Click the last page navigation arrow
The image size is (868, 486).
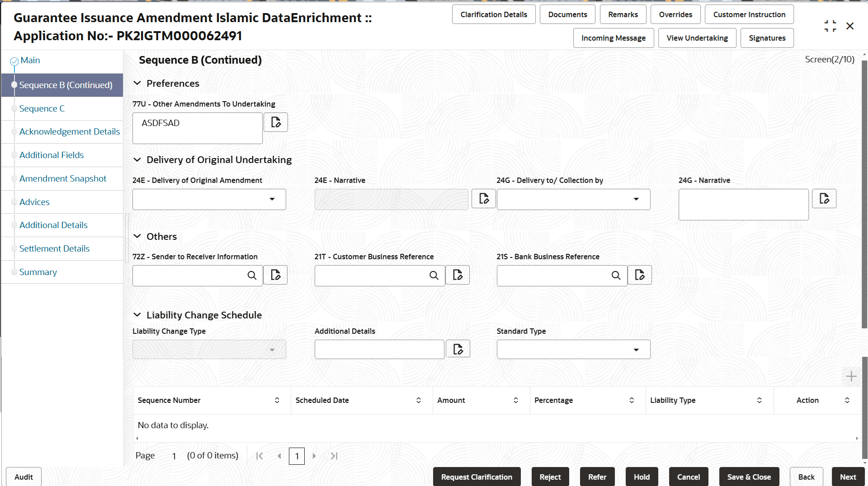click(335, 456)
